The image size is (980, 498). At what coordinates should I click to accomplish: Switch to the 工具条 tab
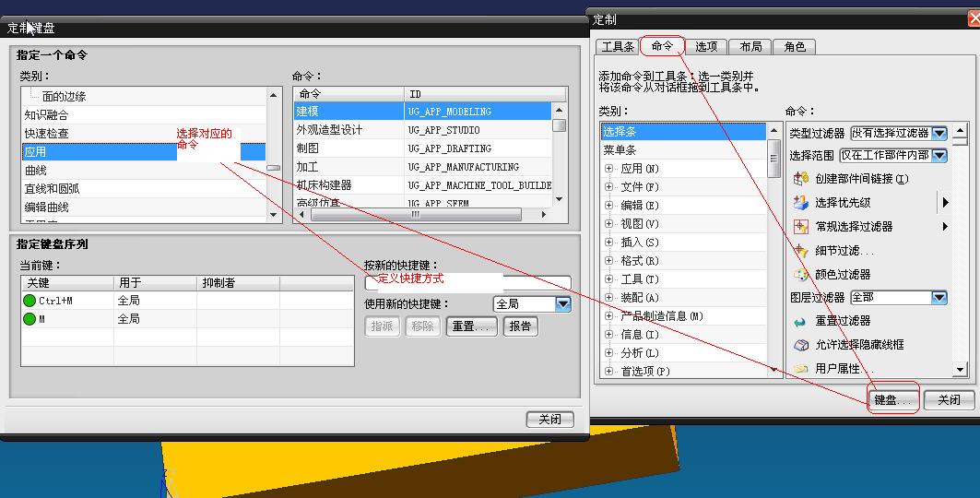618,47
